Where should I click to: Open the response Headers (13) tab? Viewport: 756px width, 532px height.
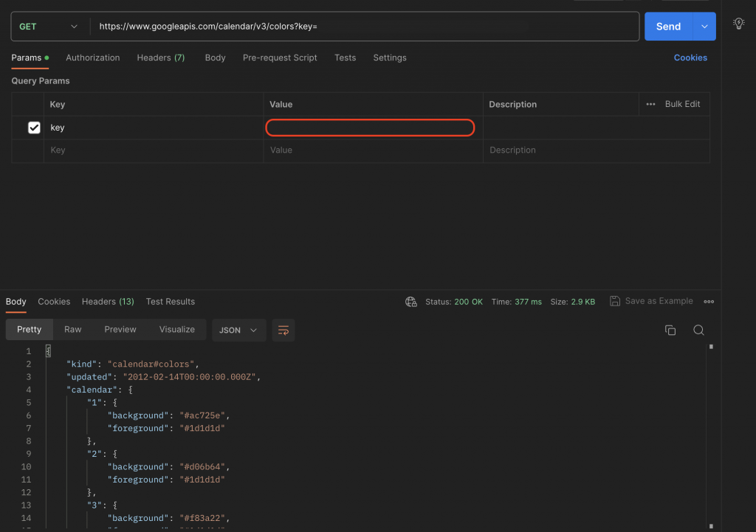(x=108, y=302)
